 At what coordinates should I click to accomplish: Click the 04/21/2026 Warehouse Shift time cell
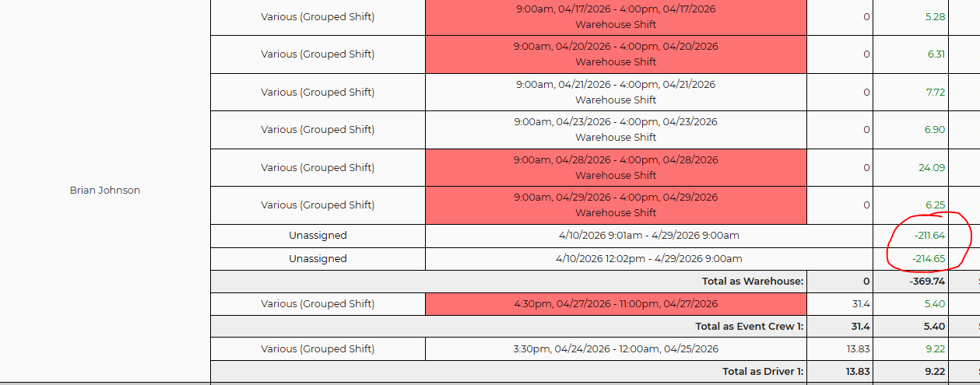616,92
